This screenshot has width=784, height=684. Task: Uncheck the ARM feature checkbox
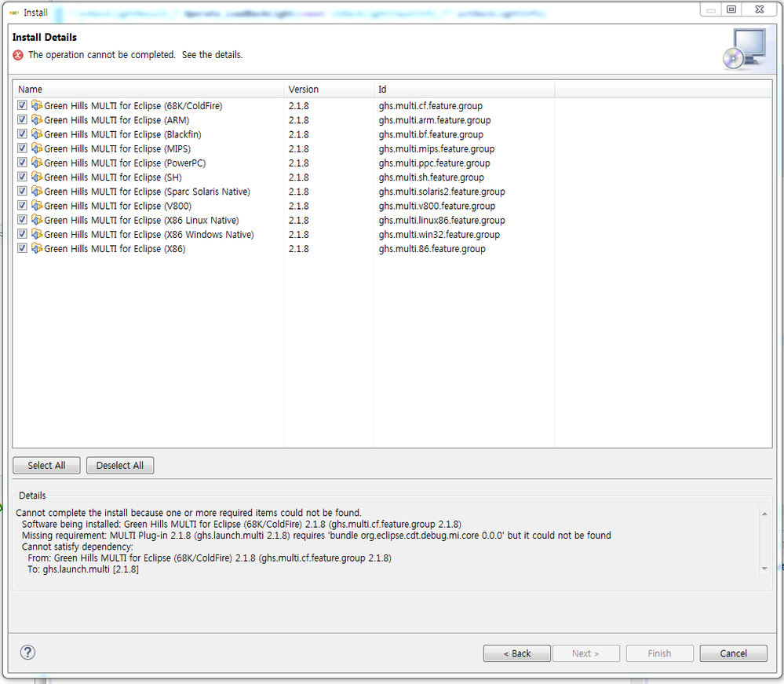22,119
